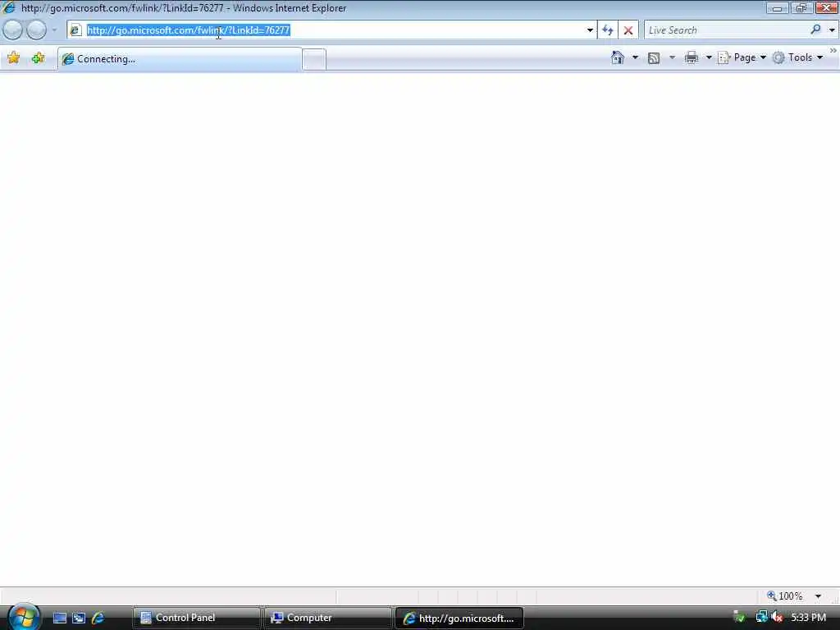Click the search magnifier icon
The height and width of the screenshot is (630, 840).
pyautogui.click(x=816, y=30)
